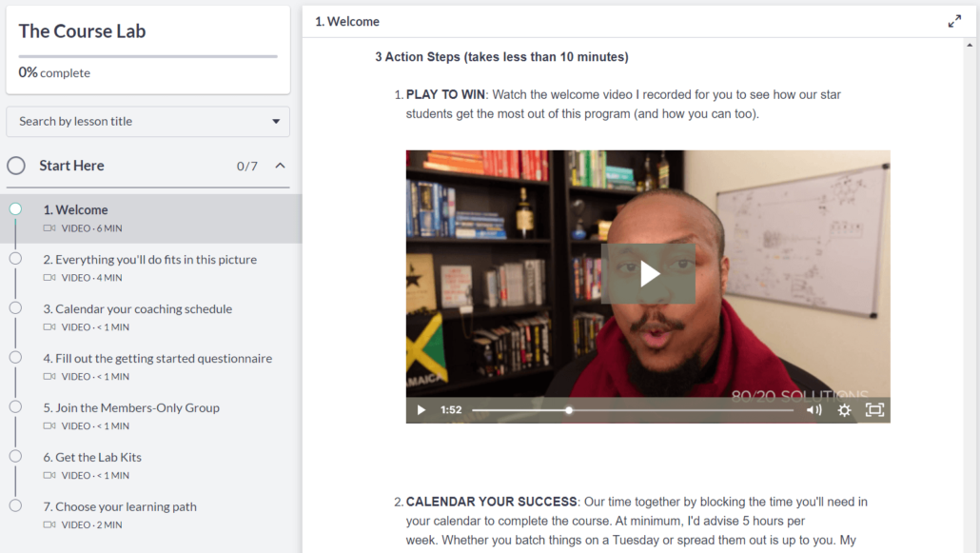
Task: Toggle completion circle for Join the Members-Only Group
Action: coord(15,406)
